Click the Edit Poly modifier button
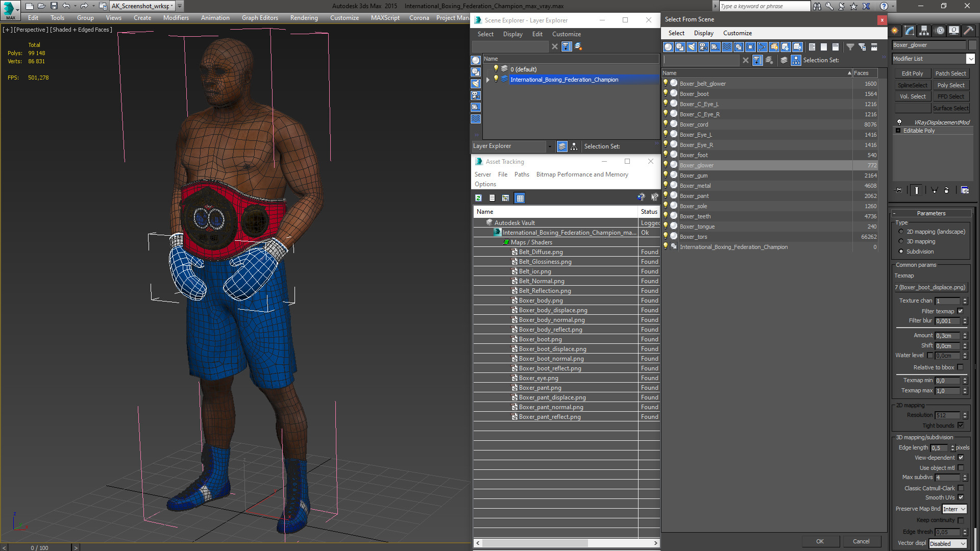The height and width of the screenshot is (551, 980). click(912, 73)
